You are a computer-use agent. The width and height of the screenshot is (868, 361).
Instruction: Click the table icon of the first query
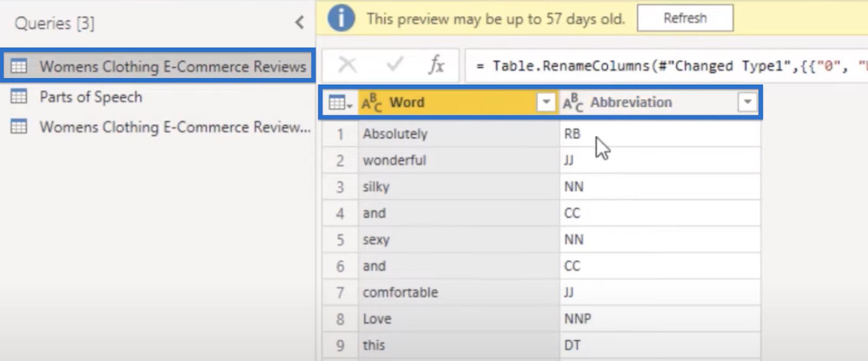(19, 66)
